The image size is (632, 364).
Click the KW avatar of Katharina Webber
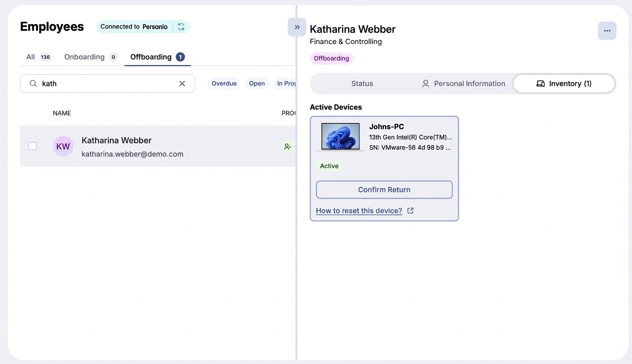tap(63, 146)
